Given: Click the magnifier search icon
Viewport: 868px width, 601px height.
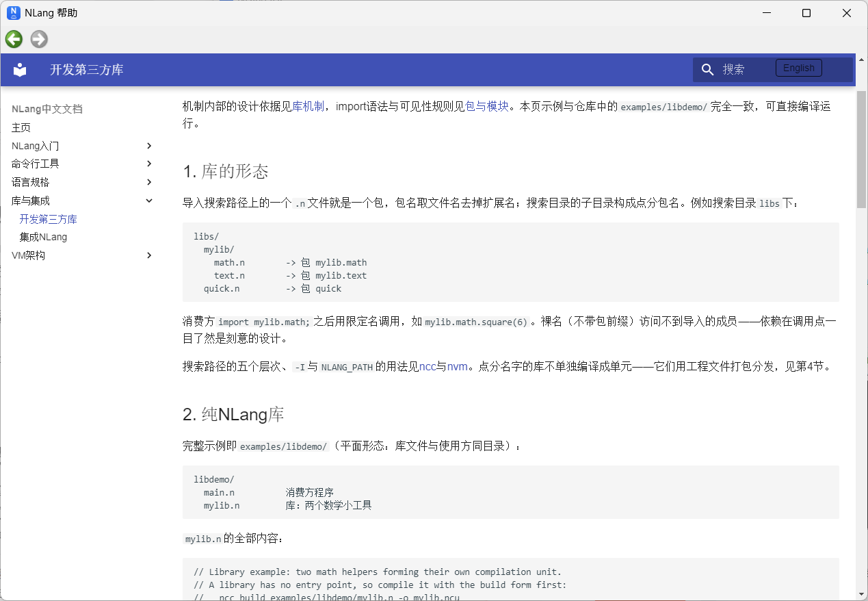Looking at the screenshot, I should click(x=708, y=69).
